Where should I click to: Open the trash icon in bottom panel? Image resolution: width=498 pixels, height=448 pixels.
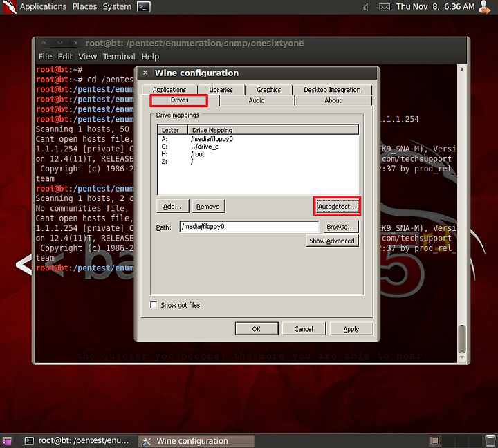tap(490, 440)
